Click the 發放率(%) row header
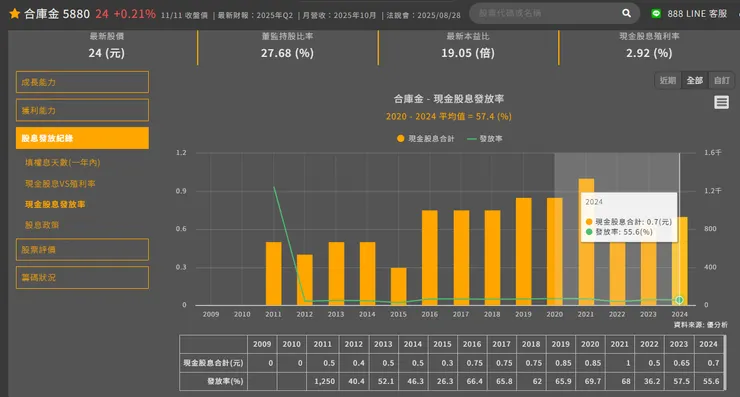 coord(213,381)
